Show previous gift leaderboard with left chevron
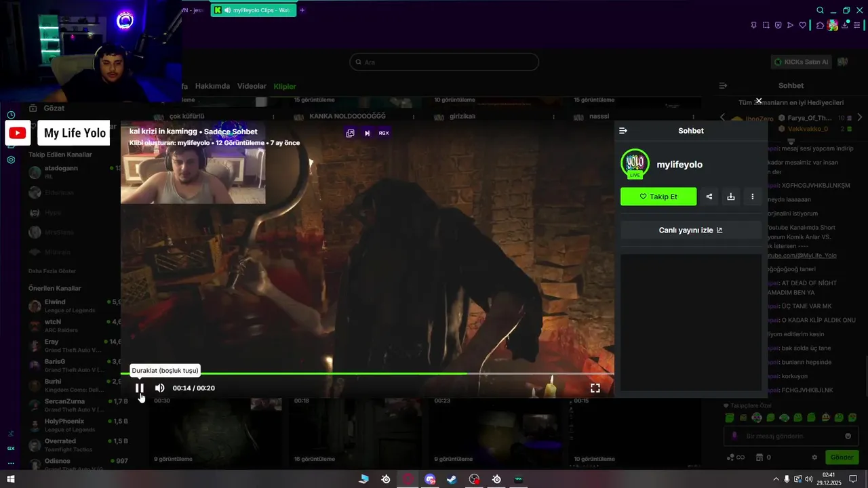Image resolution: width=868 pixels, height=488 pixels. point(722,117)
